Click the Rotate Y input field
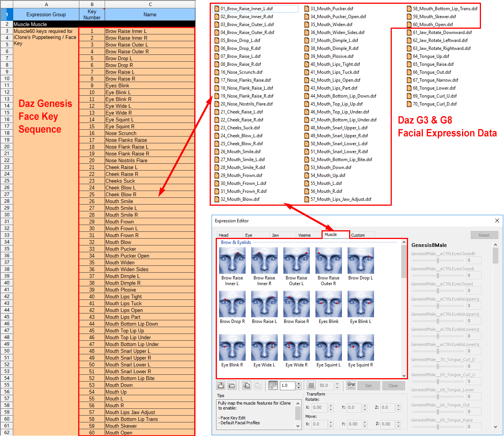 point(354,408)
